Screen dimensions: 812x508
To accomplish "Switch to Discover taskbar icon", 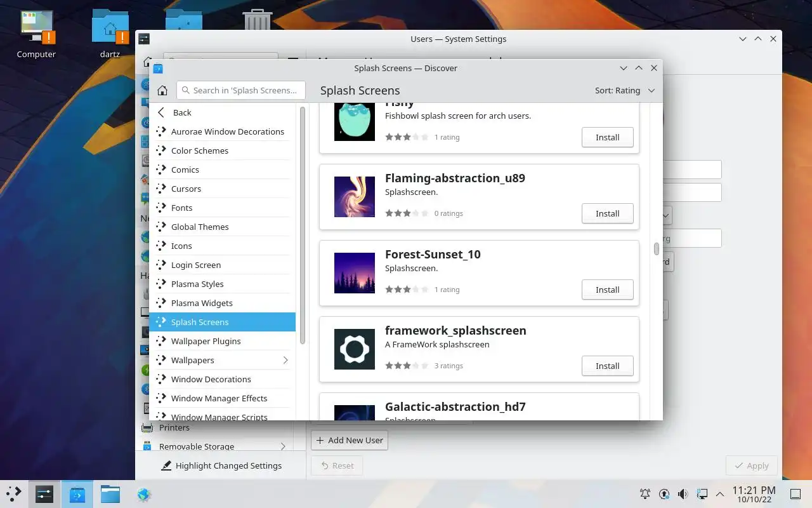I will point(77,493).
